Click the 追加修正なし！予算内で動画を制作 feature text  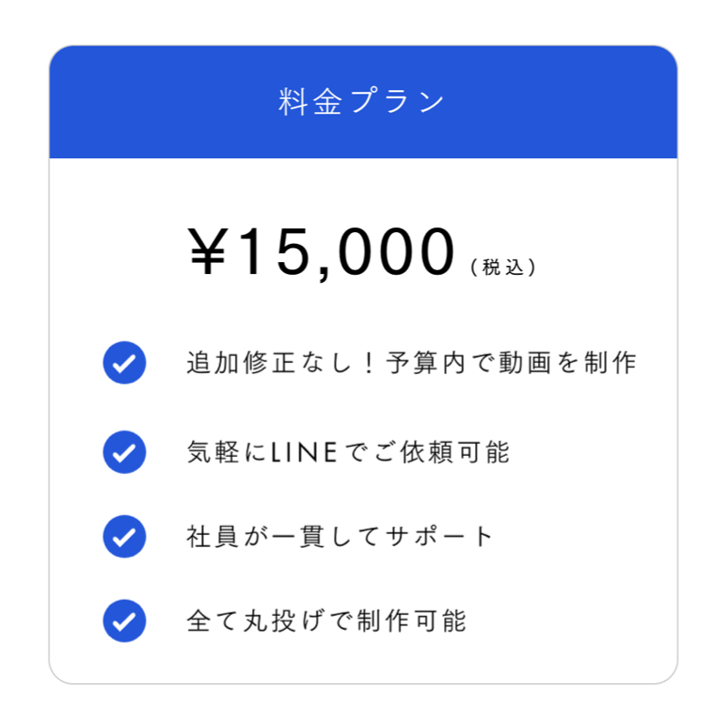(410, 363)
